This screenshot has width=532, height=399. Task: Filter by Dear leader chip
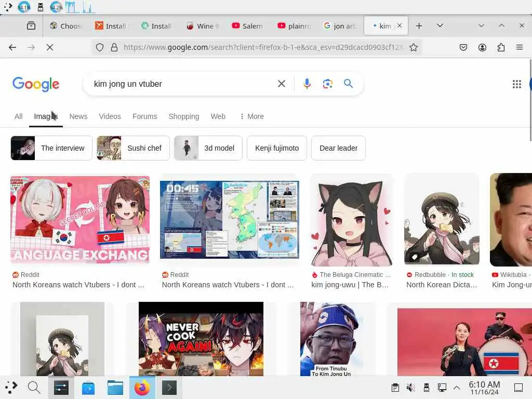point(338,148)
